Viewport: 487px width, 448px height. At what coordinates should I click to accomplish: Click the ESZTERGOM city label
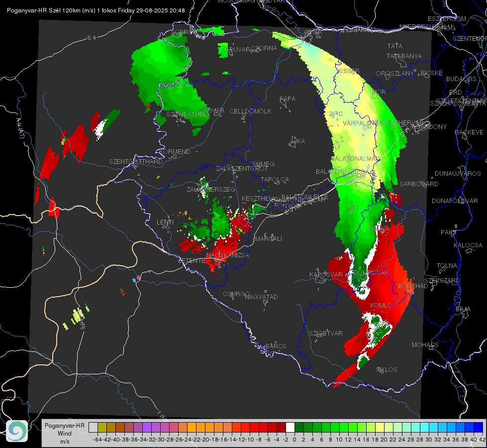447,19
